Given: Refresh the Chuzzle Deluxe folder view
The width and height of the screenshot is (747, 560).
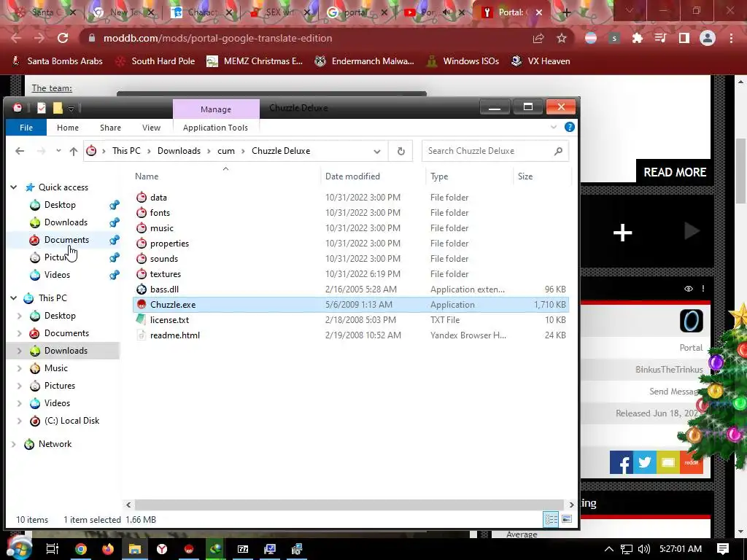Looking at the screenshot, I should (x=400, y=151).
